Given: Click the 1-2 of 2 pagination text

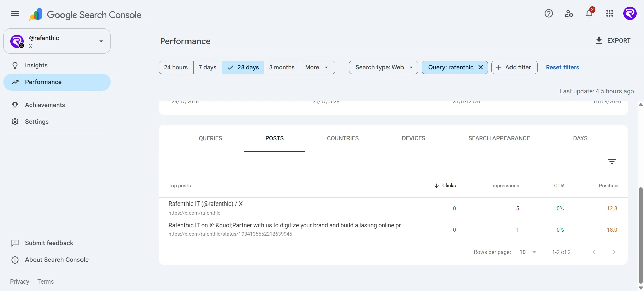Looking at the screenshot, I should (561, 252).
